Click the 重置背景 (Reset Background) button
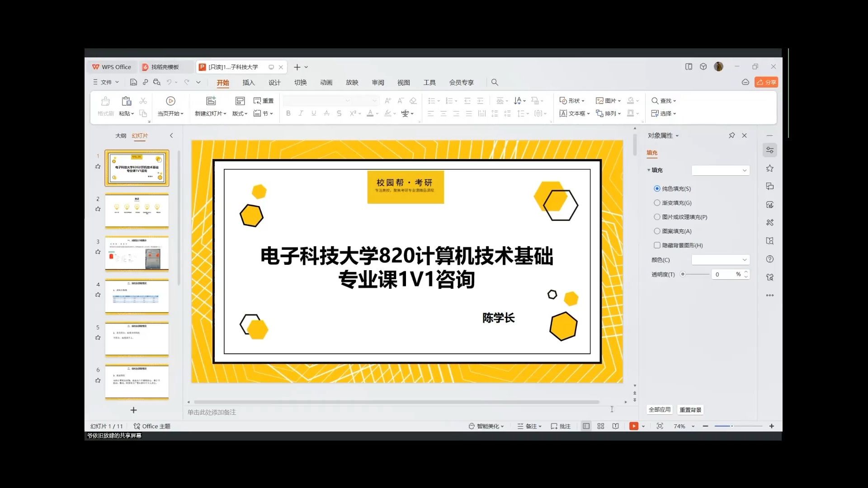This screenshot has height=488, width=868. (x=690, y=409)
